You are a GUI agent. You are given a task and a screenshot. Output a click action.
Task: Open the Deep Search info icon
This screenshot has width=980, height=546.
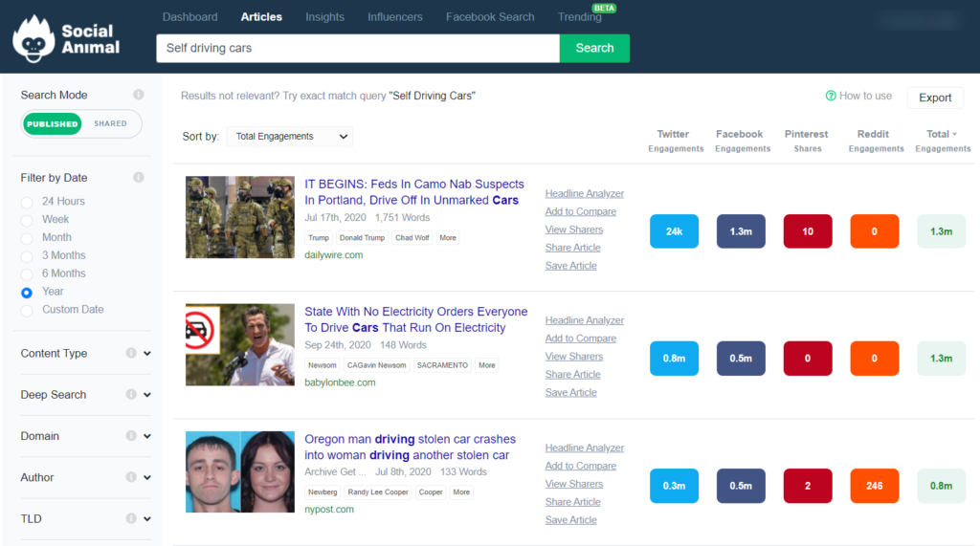130,394
